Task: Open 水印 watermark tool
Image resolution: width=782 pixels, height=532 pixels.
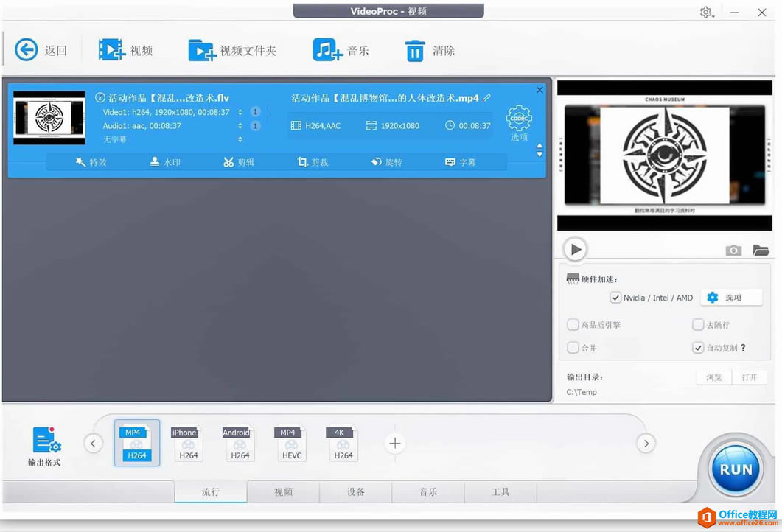Action: 165,162
